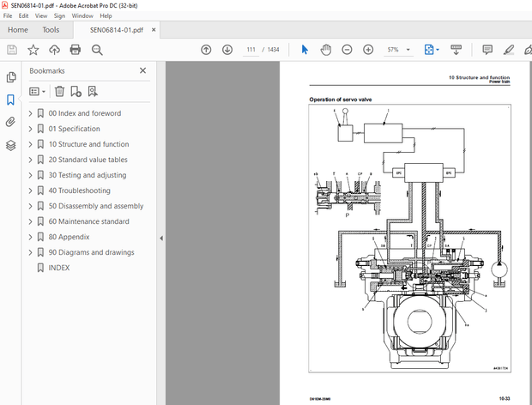The height and width of the screenshot is (405, 532).
Task: Select the SEN06814-01.pdf document tab
Action: (117, 30)
